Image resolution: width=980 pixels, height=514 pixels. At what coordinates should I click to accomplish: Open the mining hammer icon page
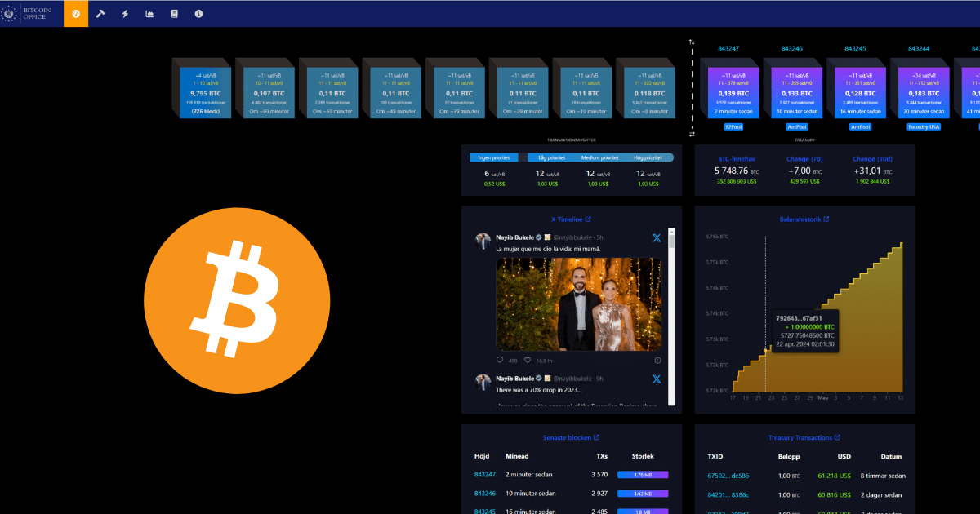[x=100, y=14]
